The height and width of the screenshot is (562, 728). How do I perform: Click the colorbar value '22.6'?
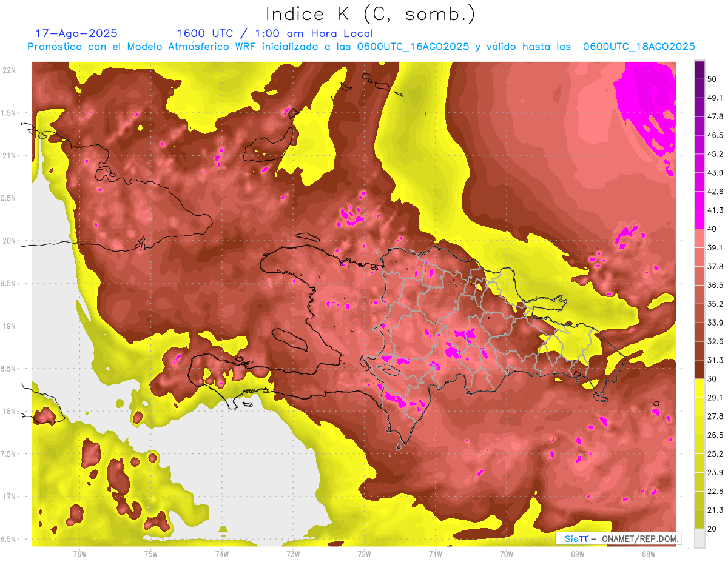(x=715, y=491)
